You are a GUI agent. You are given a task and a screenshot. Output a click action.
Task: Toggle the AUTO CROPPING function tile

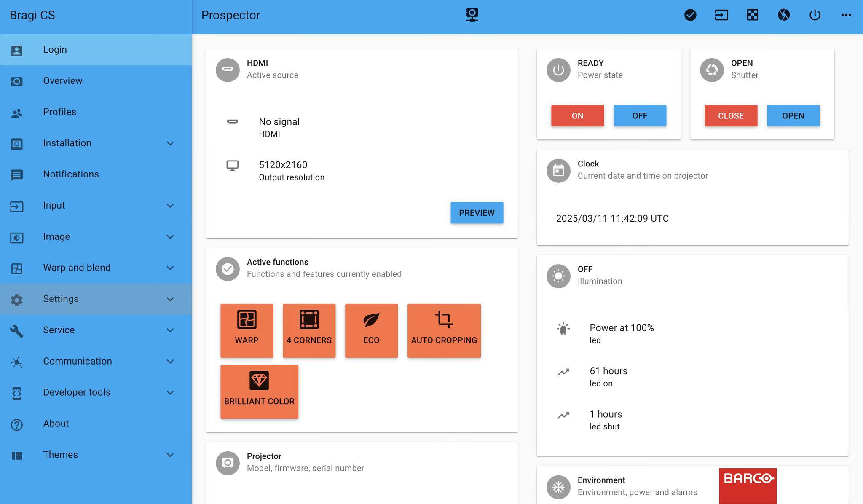click(444, 331)
